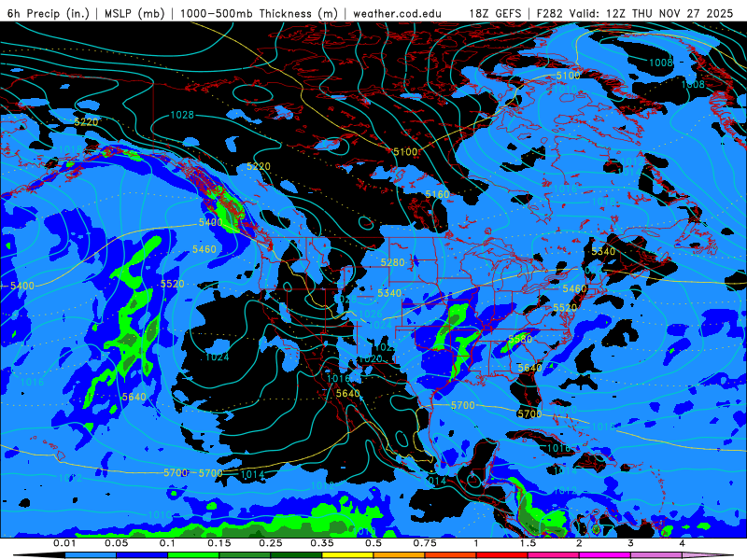The height and width of the screenshot is (560, 747).
Task: Click the 0.05 legend value
Action: pos(116,543)
